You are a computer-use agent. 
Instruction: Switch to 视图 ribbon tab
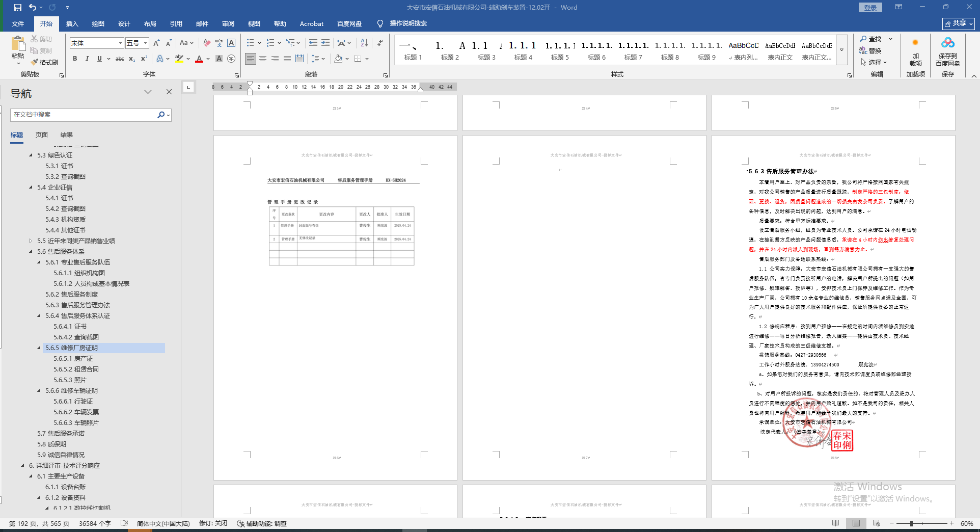pos(254,24)
